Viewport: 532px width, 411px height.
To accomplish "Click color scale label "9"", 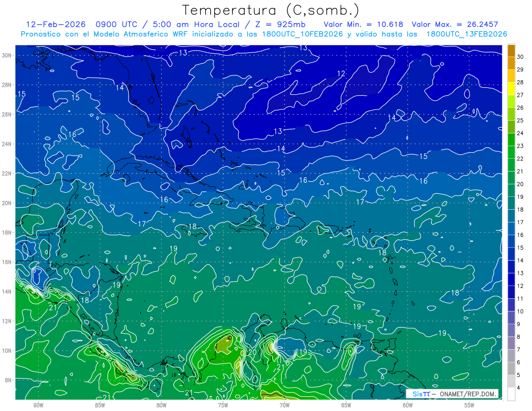I will click(519, 324).
